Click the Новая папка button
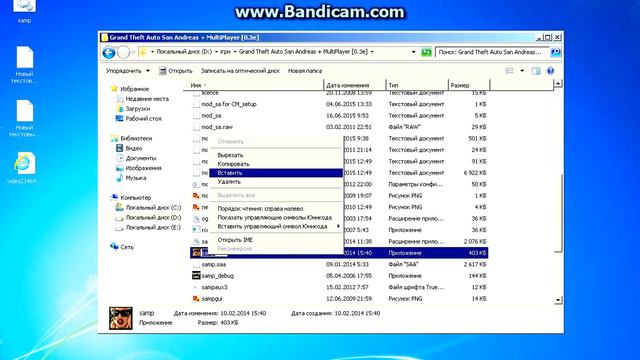 305,71
